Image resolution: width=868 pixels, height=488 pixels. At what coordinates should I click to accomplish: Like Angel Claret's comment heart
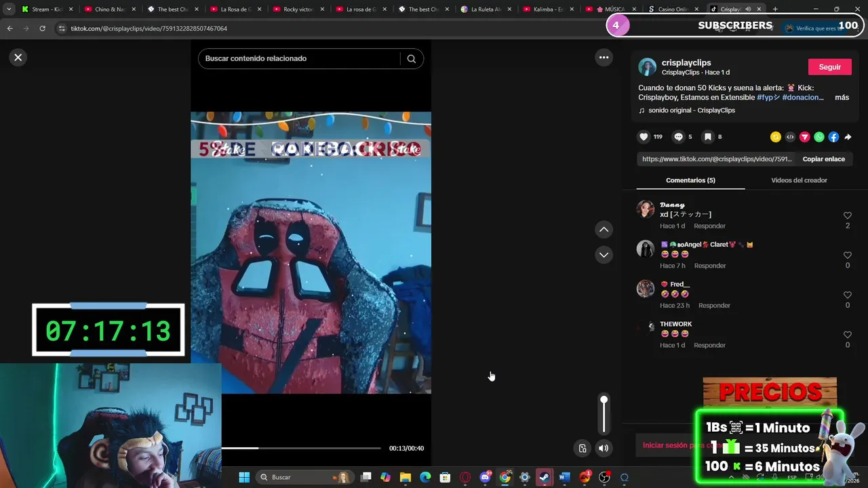point(847,256)
